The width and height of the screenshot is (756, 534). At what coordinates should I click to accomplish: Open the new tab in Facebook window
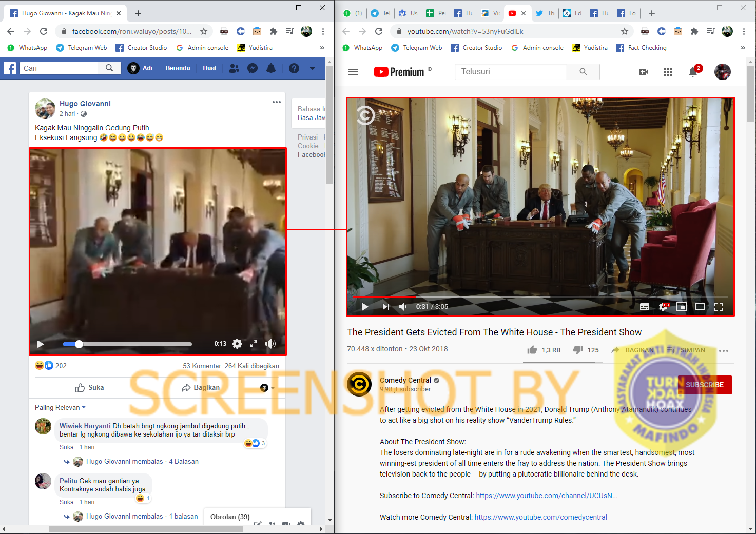pyautogui.click(x=138, y=13)
